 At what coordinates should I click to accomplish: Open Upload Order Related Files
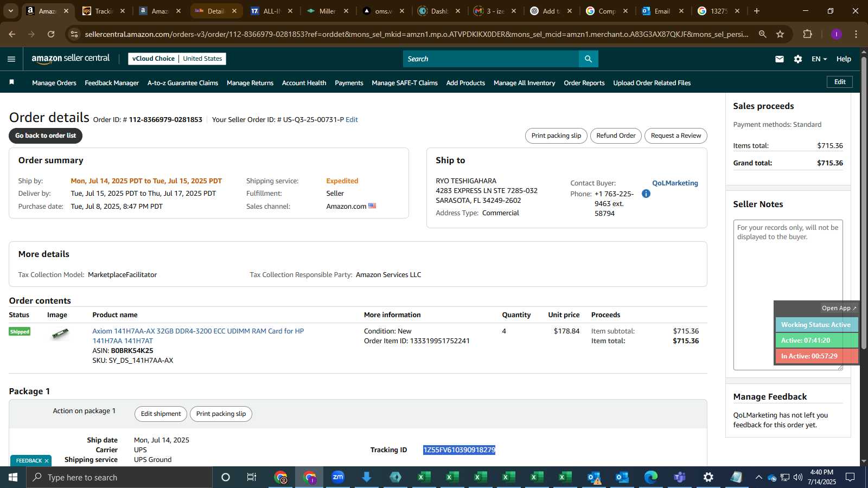[x=652, y=83]
